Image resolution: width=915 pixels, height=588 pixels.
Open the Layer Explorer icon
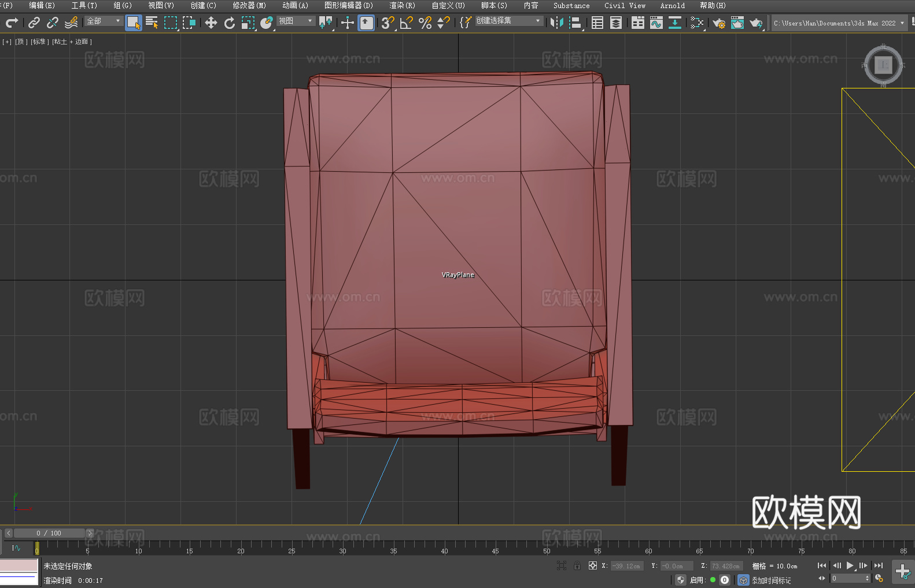pyautogui.click(x=616, y=23)
